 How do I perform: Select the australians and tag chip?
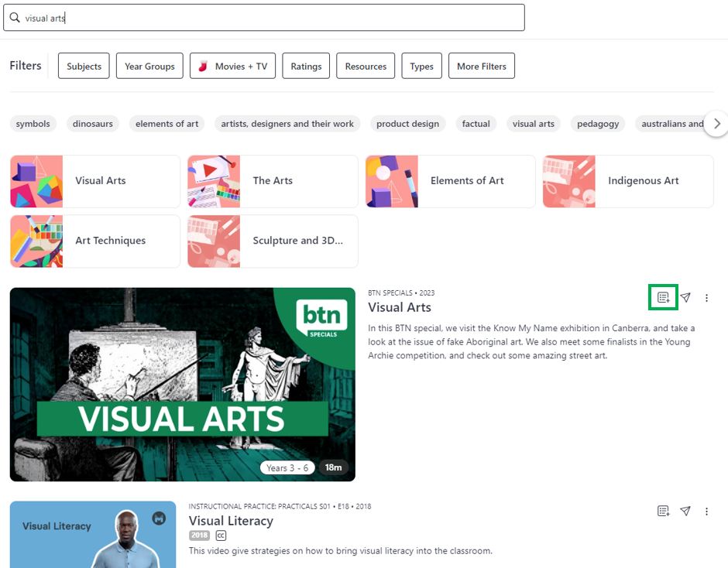click(671, 124)
